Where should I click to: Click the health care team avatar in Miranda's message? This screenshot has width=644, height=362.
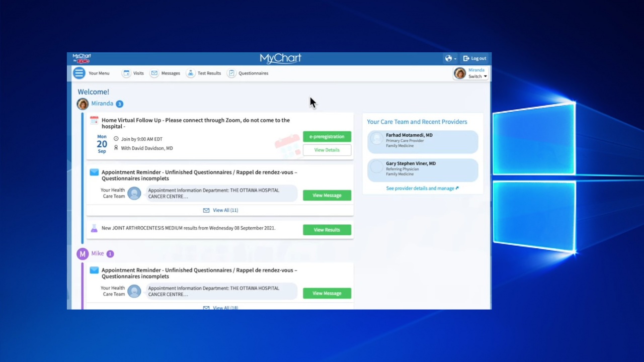point(134,194)
